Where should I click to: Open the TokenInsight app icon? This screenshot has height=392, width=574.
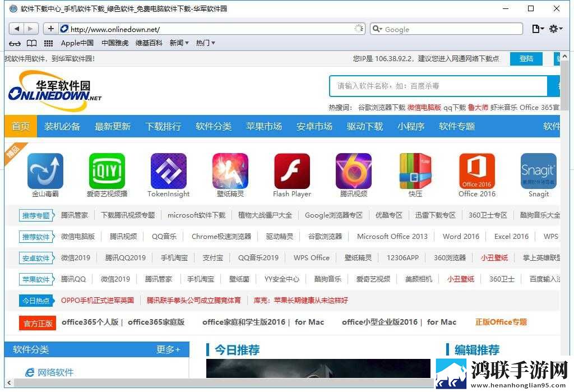[168, 171]
